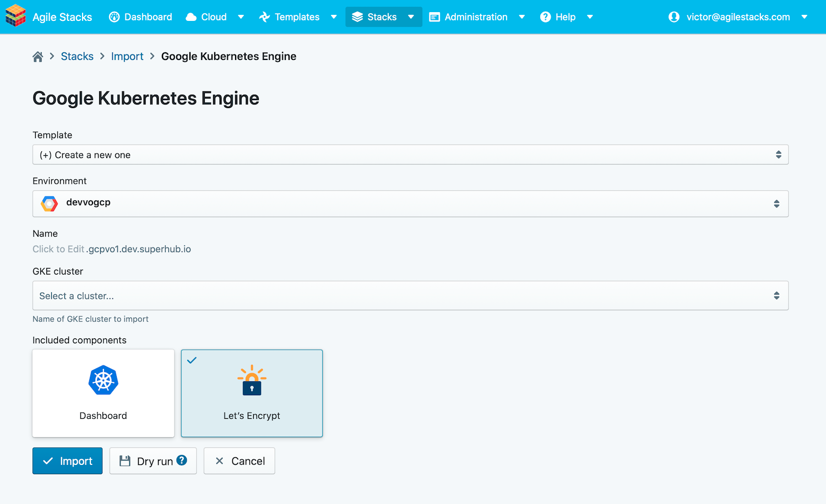826x504 pixels.
Task: Click the home icon in breadcrumb
Action: pyautogui.click(x=37, y=57)
